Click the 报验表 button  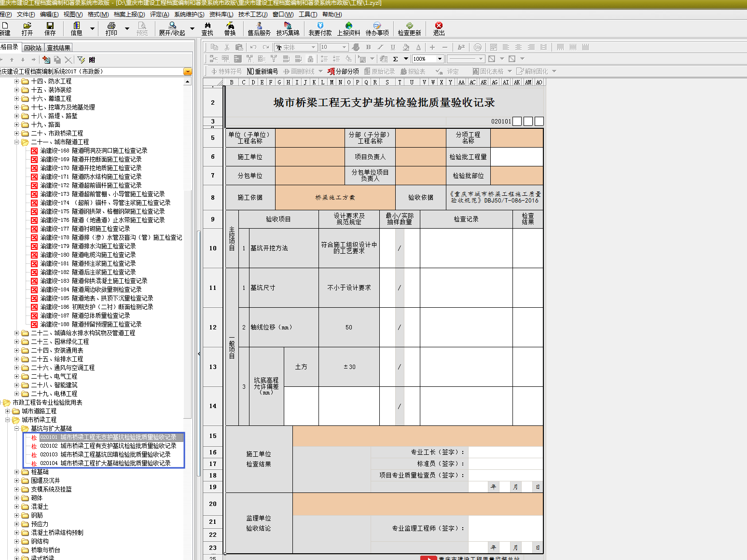click(413, 71)
